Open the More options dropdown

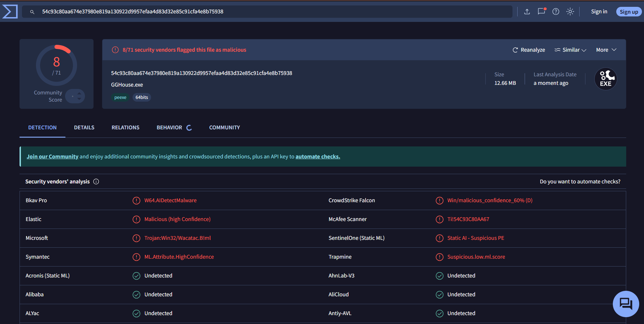[606, 50]
